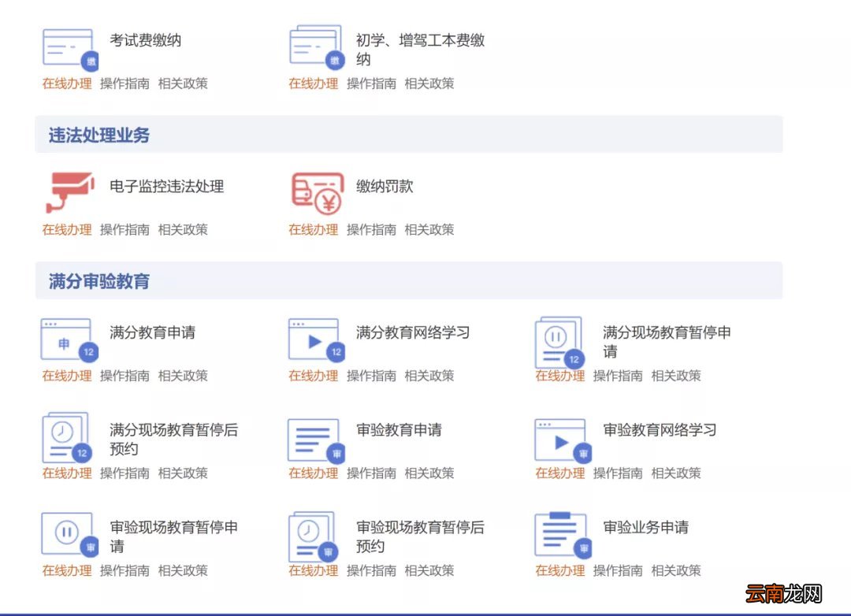Viewport: 851px width, 616px height.
Task: Open 操作指南 for 满分现场教育暂停申请
Action: point(619,376)
